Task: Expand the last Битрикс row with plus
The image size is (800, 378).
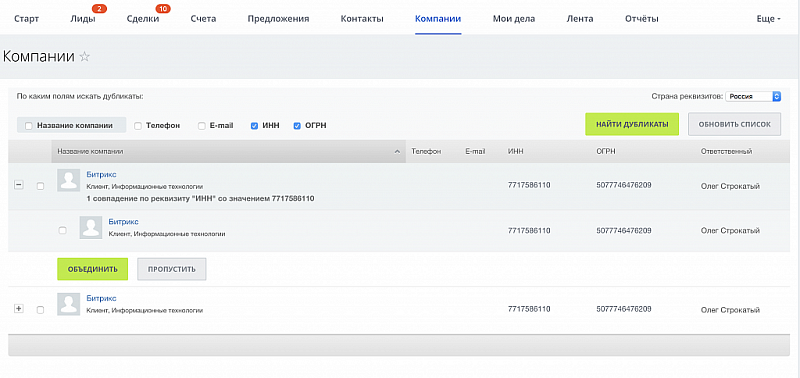Action: click(19, 309)
